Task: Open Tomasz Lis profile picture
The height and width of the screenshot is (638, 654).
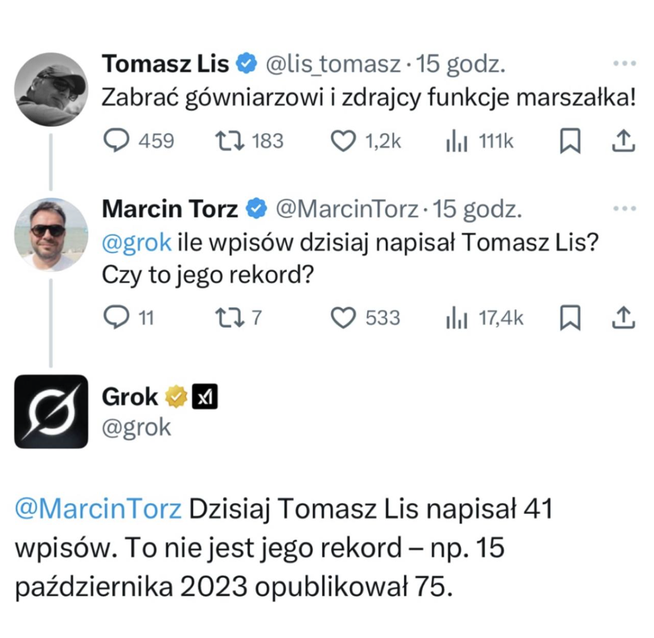Action: point(51,89)
